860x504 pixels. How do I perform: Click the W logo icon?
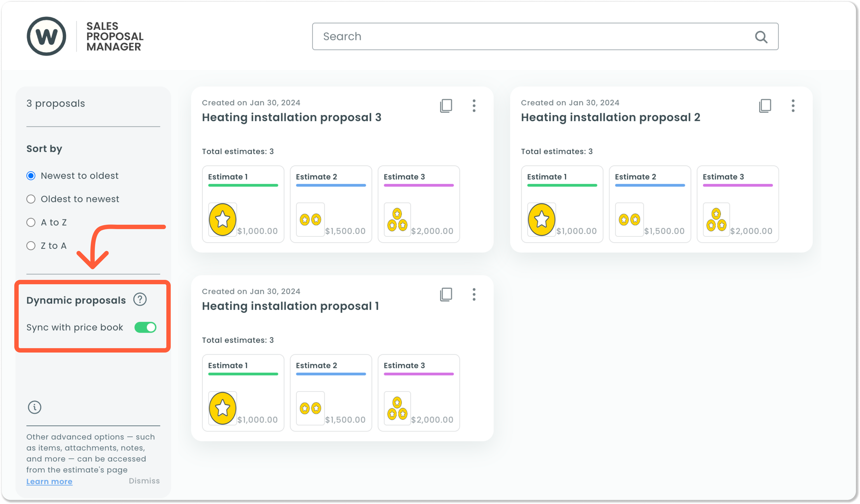(x=46, y=36)
